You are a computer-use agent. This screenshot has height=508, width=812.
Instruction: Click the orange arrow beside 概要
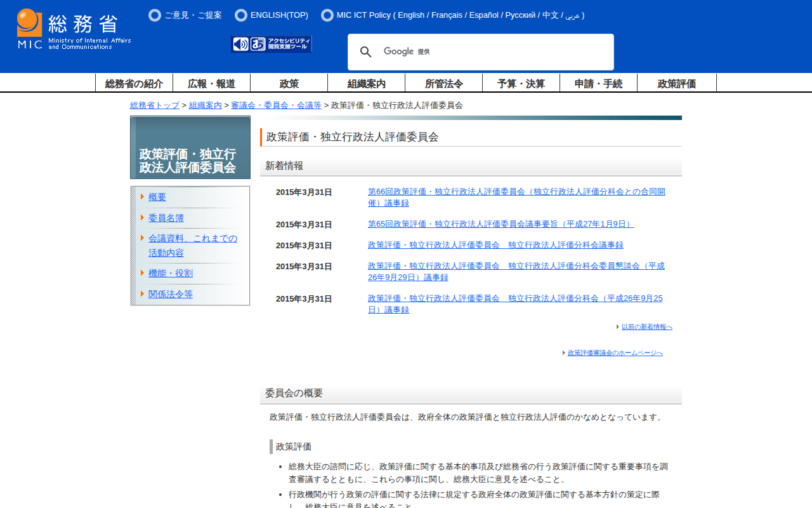point(143,197)
